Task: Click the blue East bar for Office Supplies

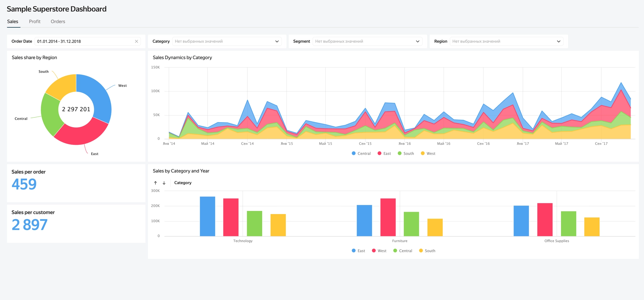Action: [521, 221]
